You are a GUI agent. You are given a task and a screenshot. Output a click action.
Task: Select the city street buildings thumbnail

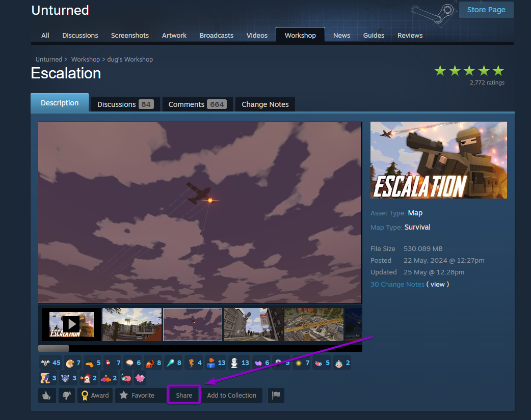coord(253,324)
